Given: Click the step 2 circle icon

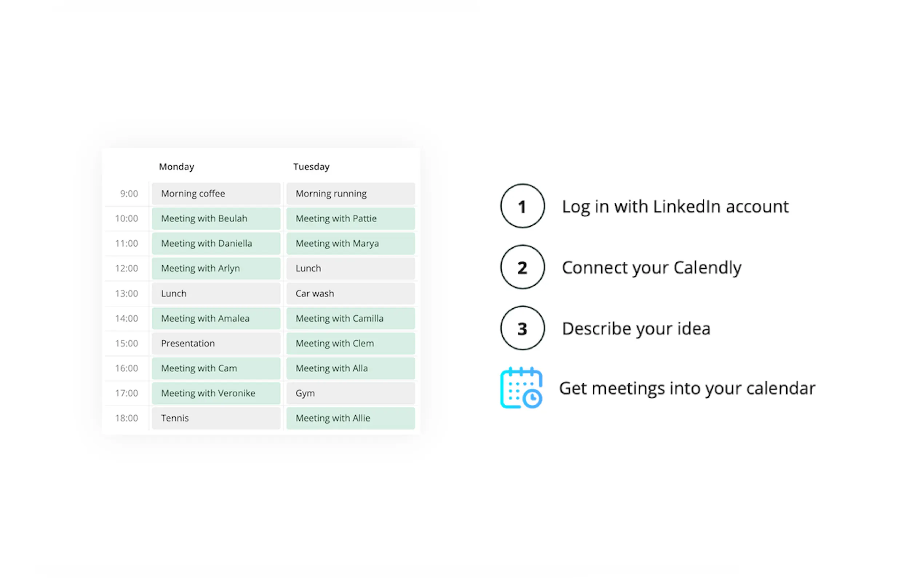Looking at the screenshot, I should (x=522, y=267).
